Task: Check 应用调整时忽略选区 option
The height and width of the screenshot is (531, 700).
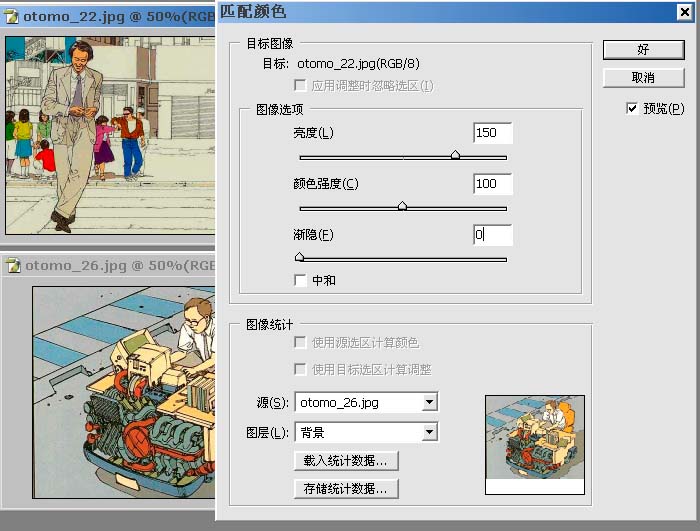Action: tap(300, 85)
